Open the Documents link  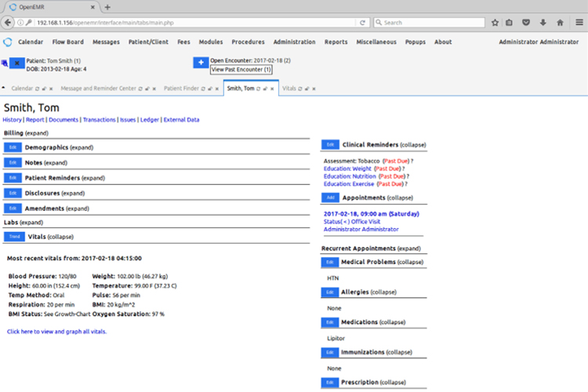pos(64,120)
